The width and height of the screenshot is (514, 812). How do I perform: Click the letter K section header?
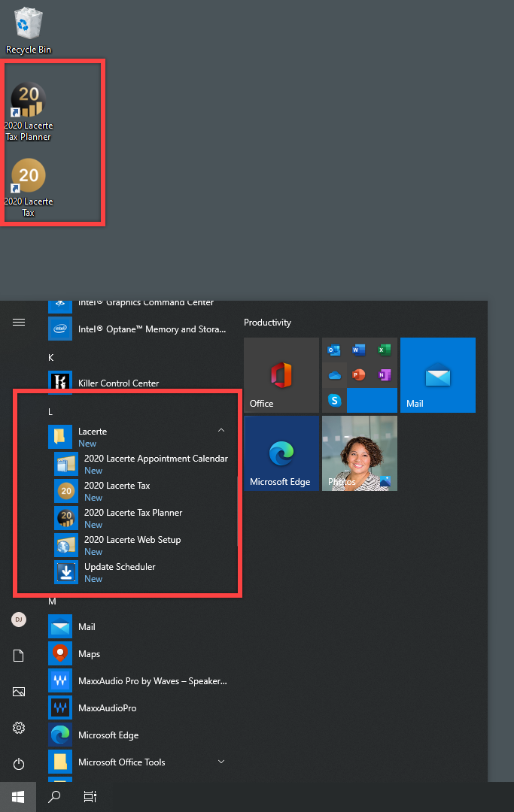point(50,357)
